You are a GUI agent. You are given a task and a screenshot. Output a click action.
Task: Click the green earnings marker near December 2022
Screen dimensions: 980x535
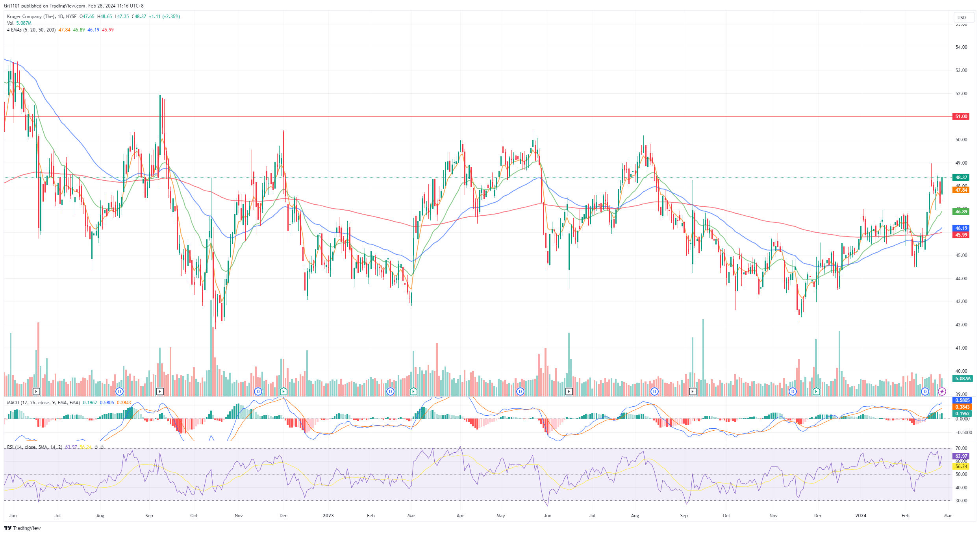[283, 391]
